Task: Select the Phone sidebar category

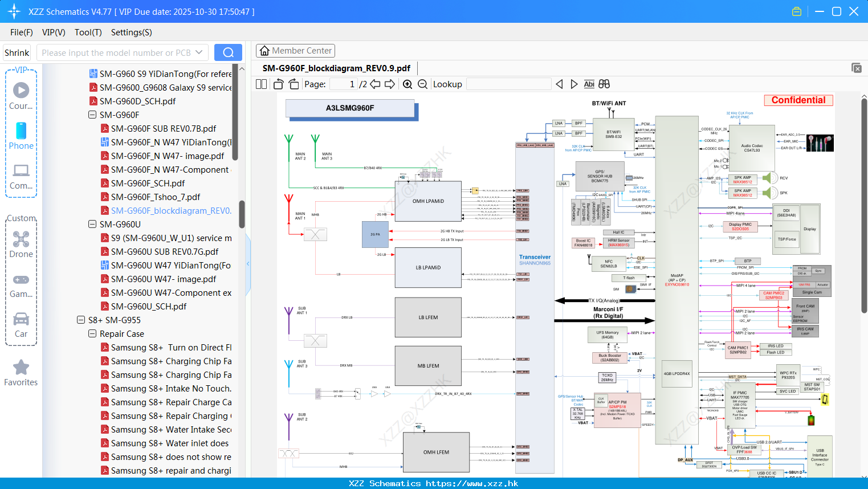Action: 21,136
